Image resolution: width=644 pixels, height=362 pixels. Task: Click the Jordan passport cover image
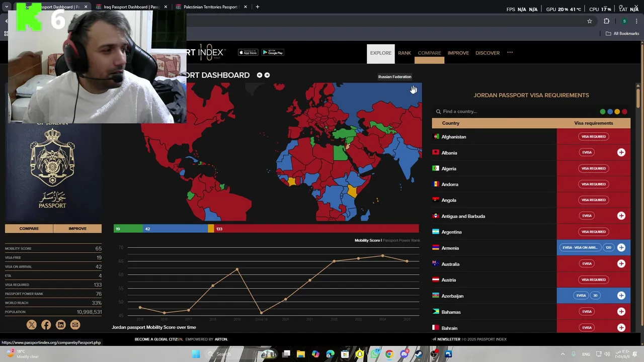[53, 171]
